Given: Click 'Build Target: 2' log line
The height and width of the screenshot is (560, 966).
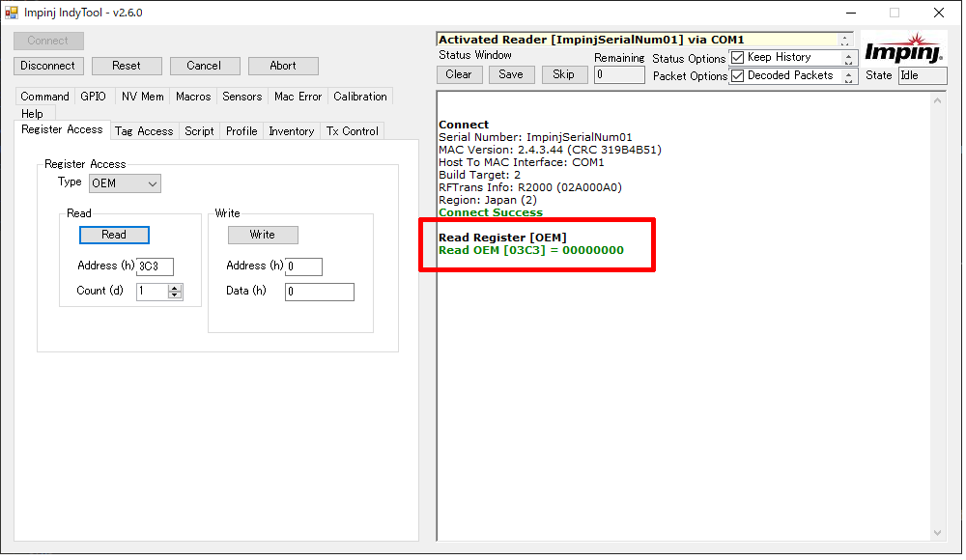Looking at the screenshot, I should tap(480, 176).
